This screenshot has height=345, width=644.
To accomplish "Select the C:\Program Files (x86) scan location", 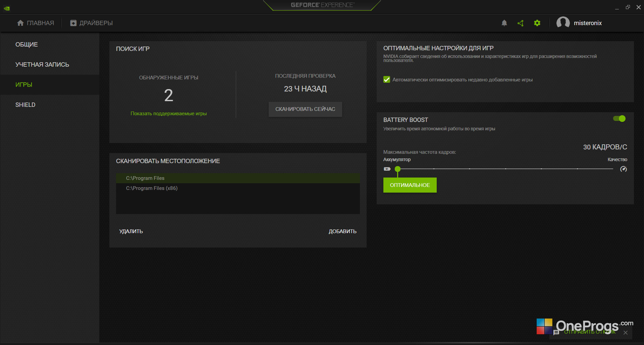I will (238, 188).
